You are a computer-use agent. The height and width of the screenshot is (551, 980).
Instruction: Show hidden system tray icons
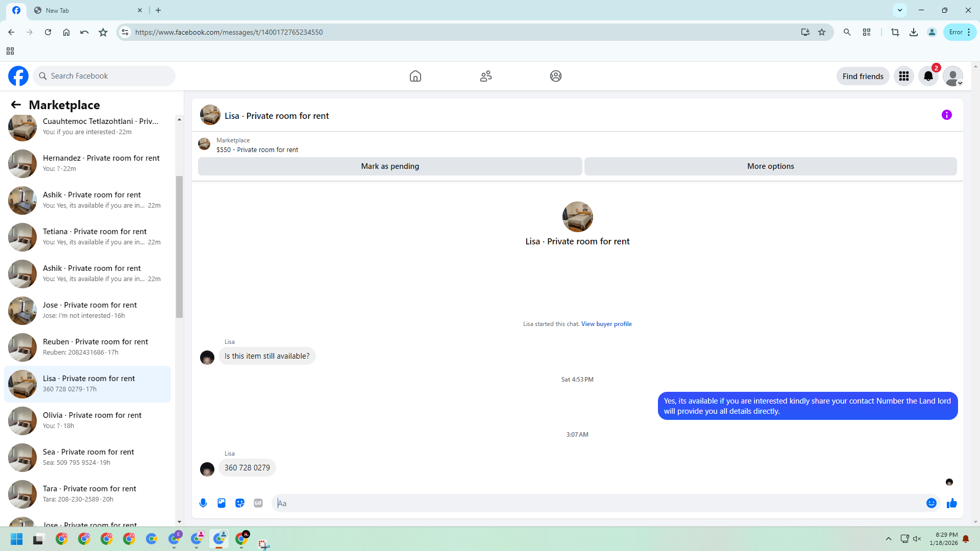[889, 539]
